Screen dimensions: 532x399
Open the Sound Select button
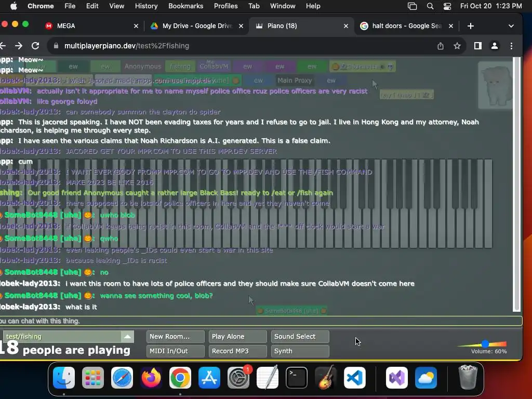coord(300,337)
